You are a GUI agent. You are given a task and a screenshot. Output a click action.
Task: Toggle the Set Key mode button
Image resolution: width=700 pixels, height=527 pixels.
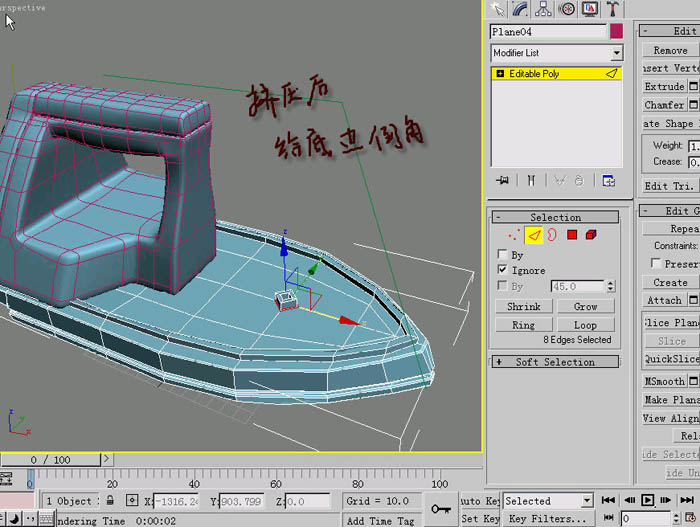(480, 519)
